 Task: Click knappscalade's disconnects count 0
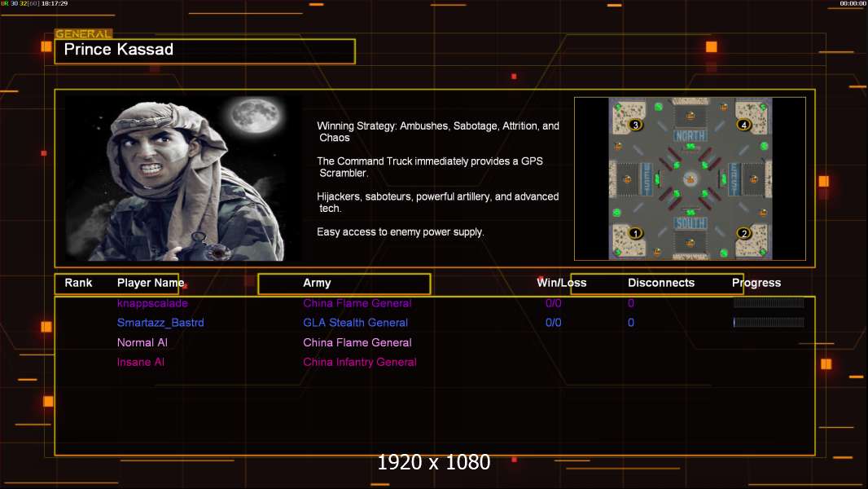(x=631, y=303)
